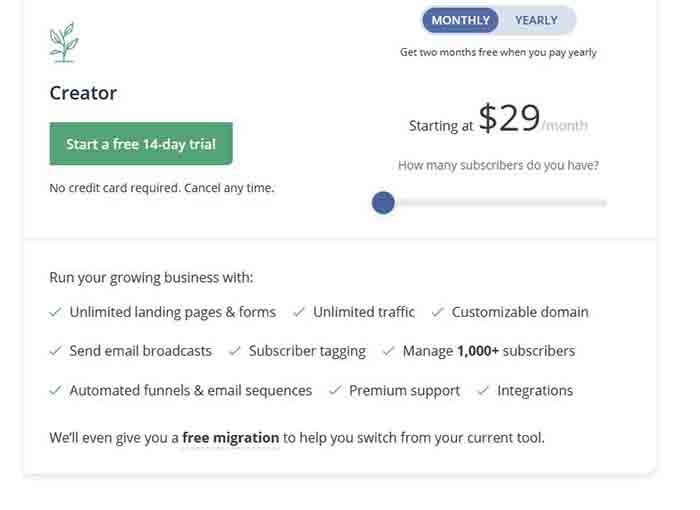Click the 'Get two months free' note
This screenshot has height=510, width=700.
(x=498, y=52)
